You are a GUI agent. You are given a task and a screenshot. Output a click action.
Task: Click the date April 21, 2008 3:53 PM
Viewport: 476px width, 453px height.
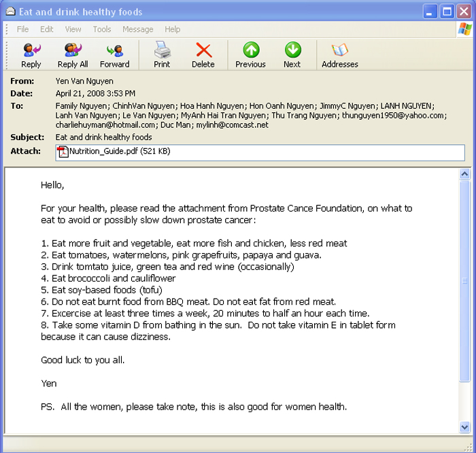point(95,93)
